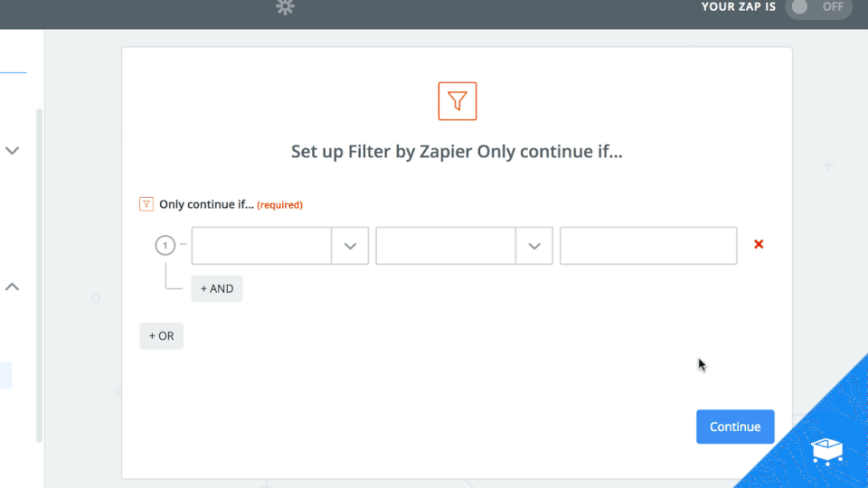Select the step number 1 circle
Screen dimensions: 868x488
click(x=165, y=246)
